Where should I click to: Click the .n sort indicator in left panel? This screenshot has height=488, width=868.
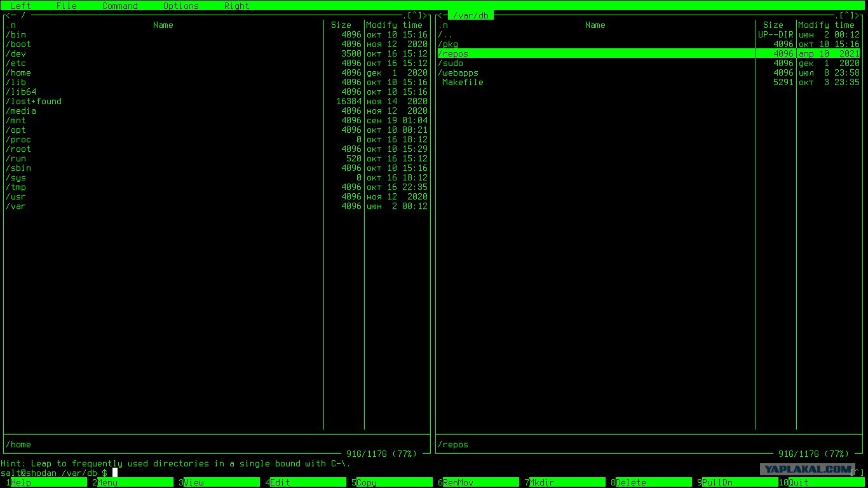tap(10, 25)
